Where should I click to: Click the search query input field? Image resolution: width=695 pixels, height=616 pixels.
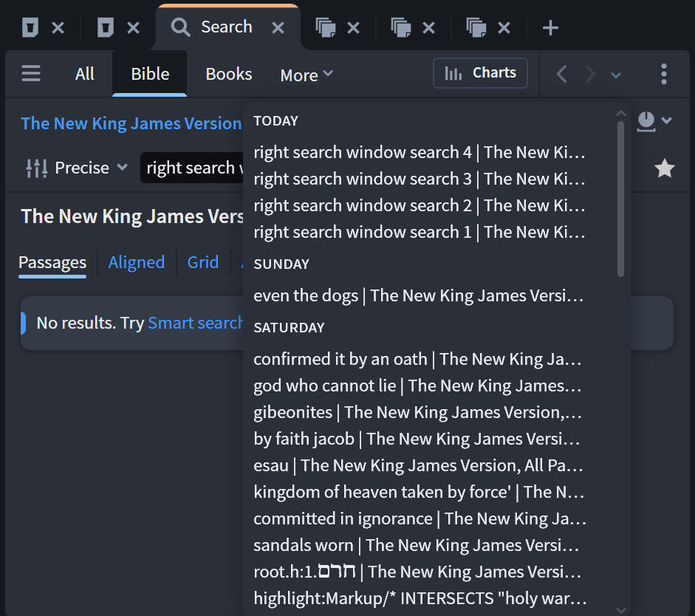tap(192, 168)
